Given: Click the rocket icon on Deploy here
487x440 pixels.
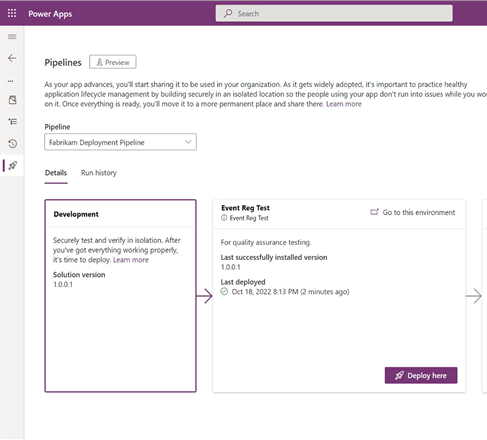Looking at the screenshot, I should (x=399, y=376).
